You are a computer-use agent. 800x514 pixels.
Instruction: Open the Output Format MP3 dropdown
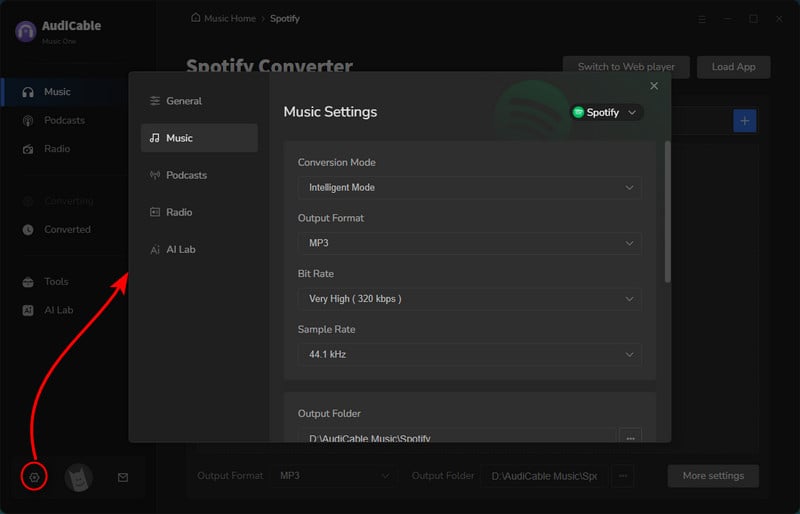point(469,243)
